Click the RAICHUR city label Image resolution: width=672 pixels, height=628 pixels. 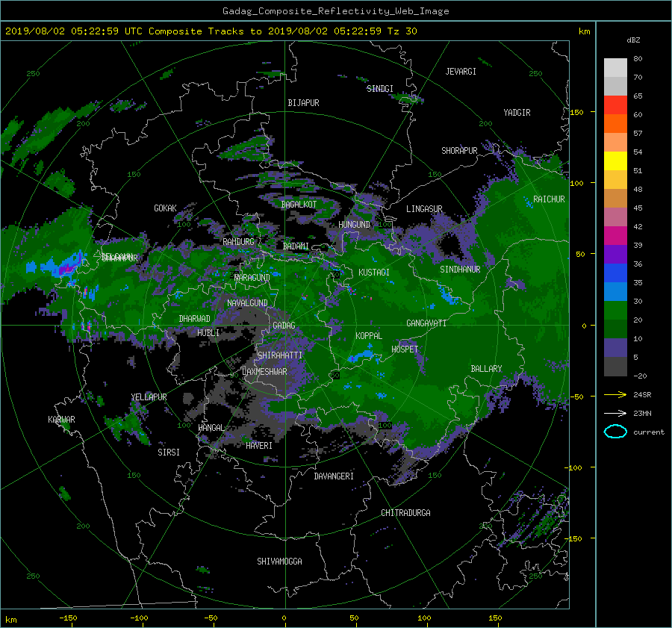(549, 199)
